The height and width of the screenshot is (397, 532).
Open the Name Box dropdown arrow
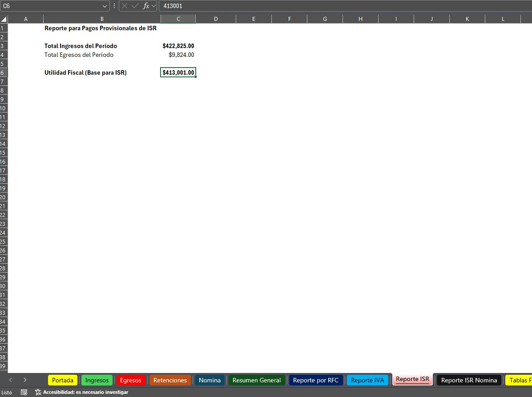(x=105, y=6)
